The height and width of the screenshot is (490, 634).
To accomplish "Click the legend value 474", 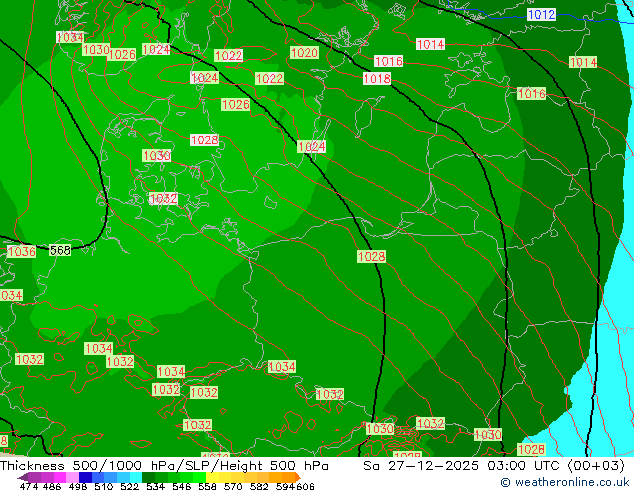I will [x=29, y=486].
